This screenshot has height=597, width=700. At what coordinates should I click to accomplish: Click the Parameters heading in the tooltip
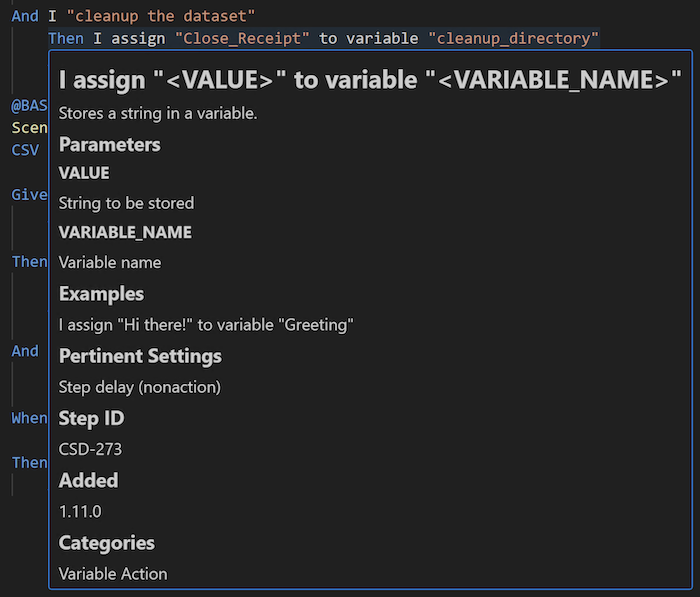point(109,144)
